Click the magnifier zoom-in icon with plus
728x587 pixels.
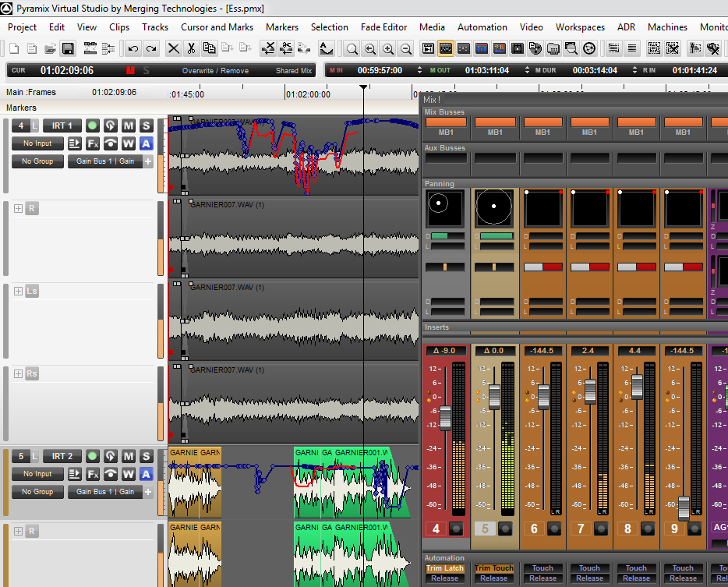pyautogui.click(x=388, y=48)
